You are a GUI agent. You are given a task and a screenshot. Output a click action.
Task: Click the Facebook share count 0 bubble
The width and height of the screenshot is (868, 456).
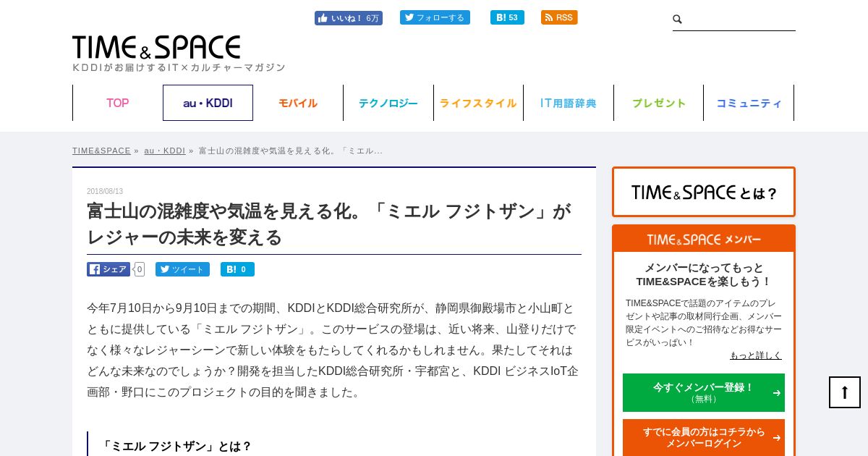(x=140, y=269)
